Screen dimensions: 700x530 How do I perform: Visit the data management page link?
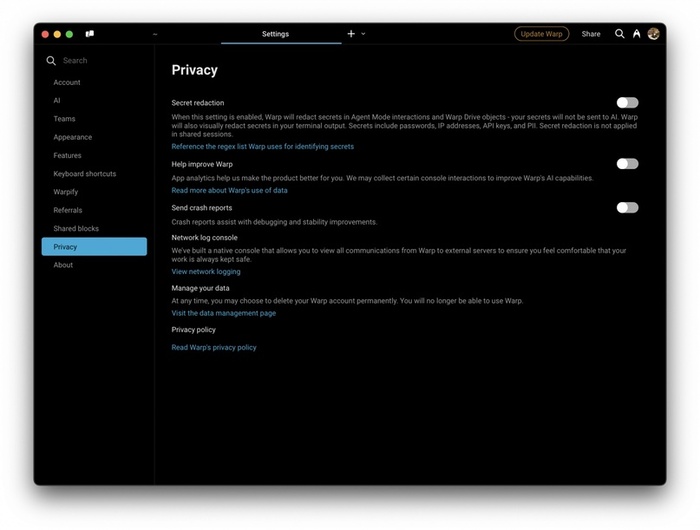224,313
